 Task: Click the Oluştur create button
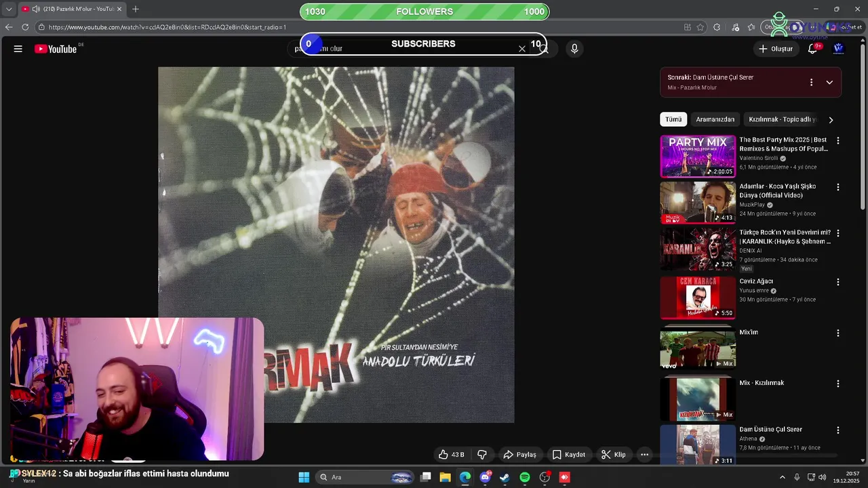point(775,49)
